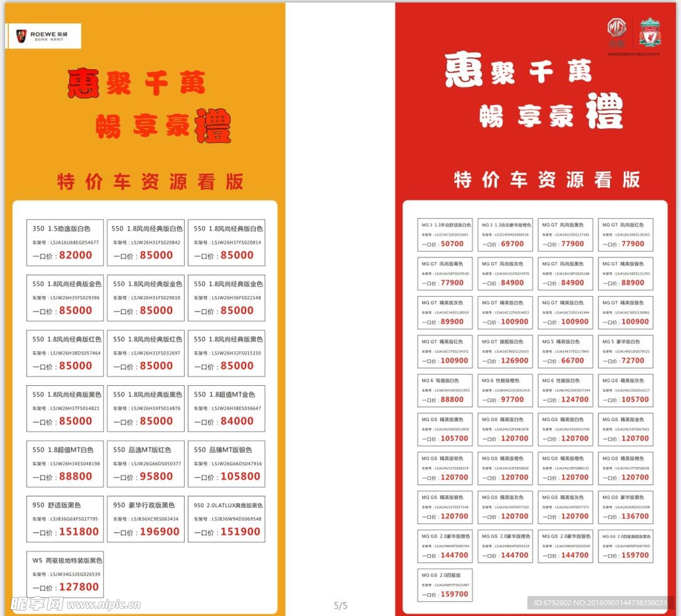Viewport: 681px width, 616px height.
Task: Click the MG 3 card priced 50700
Action: 445,235
